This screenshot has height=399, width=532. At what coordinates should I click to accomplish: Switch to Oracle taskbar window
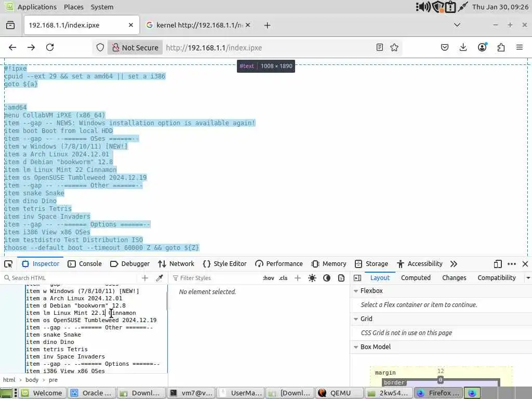pyautogui.click(x=91, y=393)
